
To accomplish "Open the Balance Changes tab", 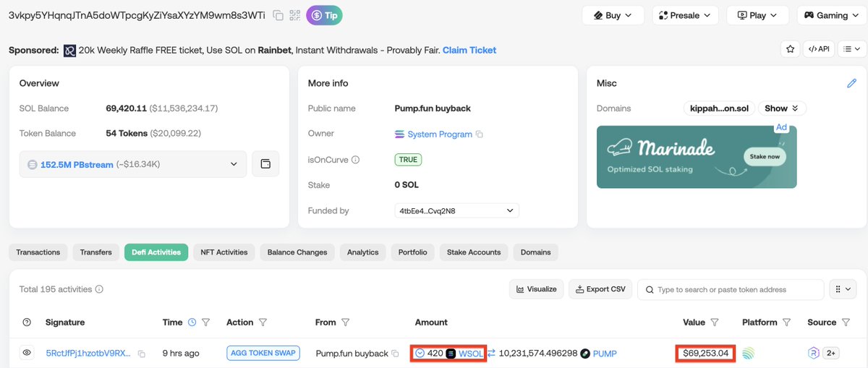I will point(297,252).
